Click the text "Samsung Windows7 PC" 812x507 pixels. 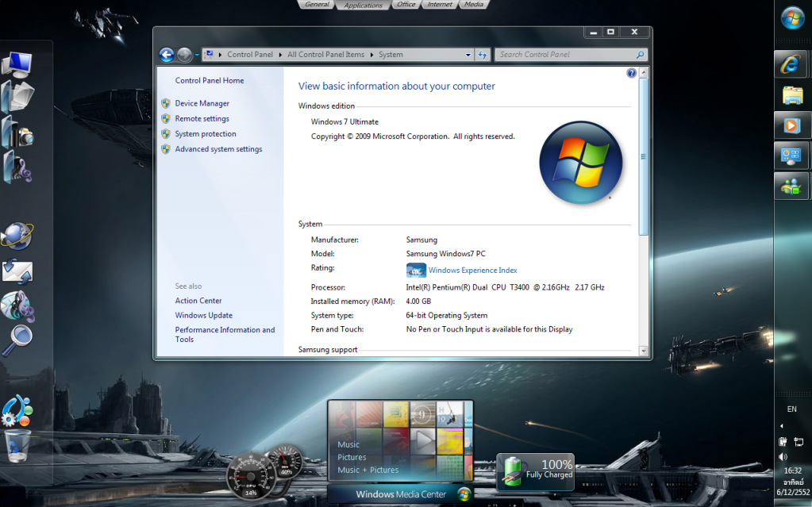click(x=446, y=254)
